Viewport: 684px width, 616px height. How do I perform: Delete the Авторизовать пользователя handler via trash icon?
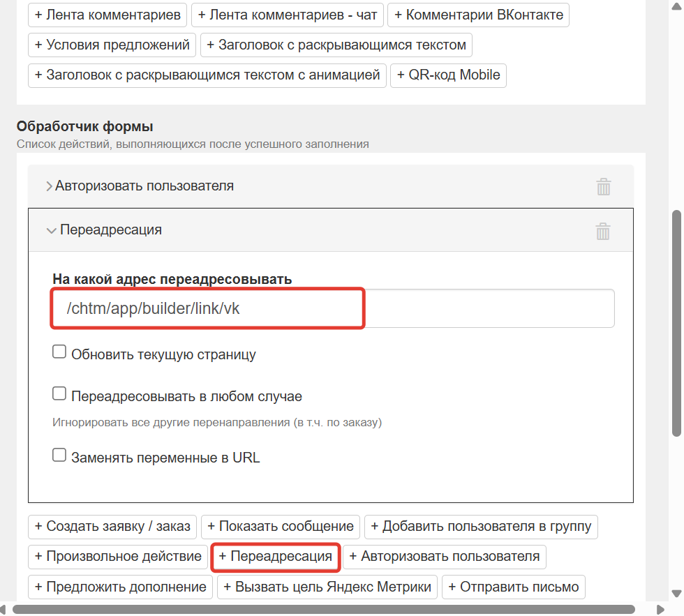(603, 186)
